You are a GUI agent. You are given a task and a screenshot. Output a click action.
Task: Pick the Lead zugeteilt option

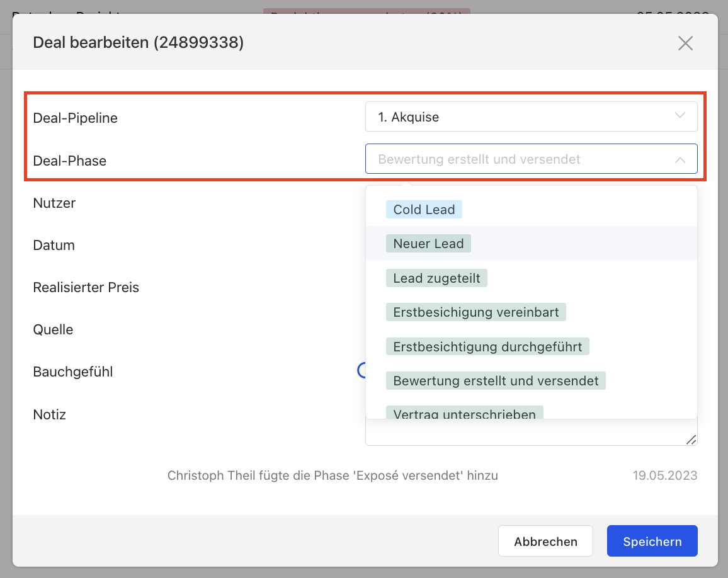(436, 278)
